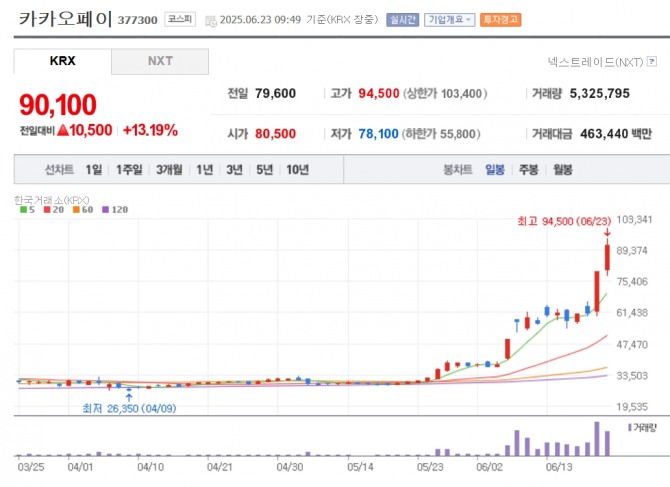The width and height of the screenshot is (670, 487).
Task: Select the 1일 line chart period
Action: (94, 170)
